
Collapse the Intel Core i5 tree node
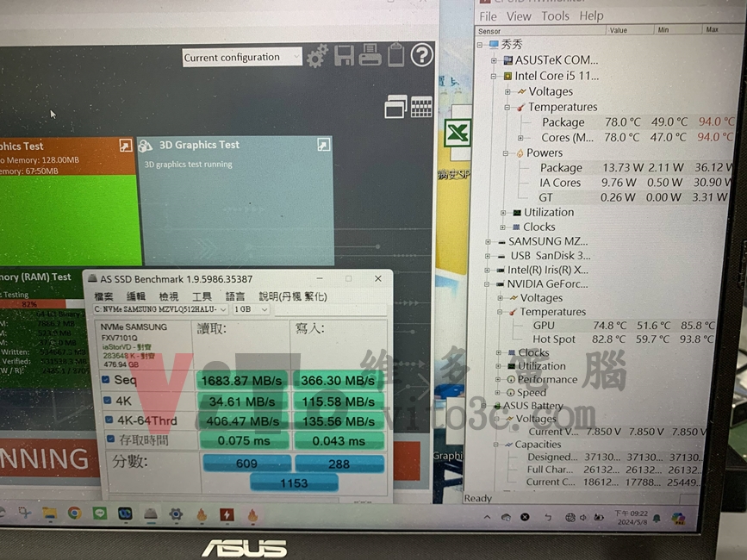[494, 76]
